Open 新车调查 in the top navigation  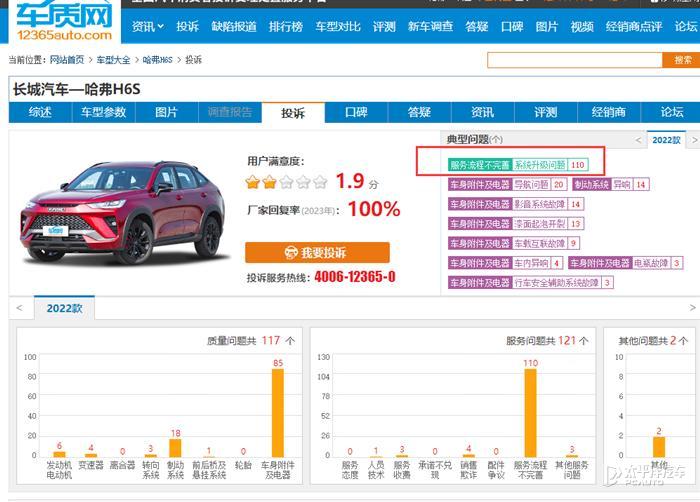(x=430, y=27)
